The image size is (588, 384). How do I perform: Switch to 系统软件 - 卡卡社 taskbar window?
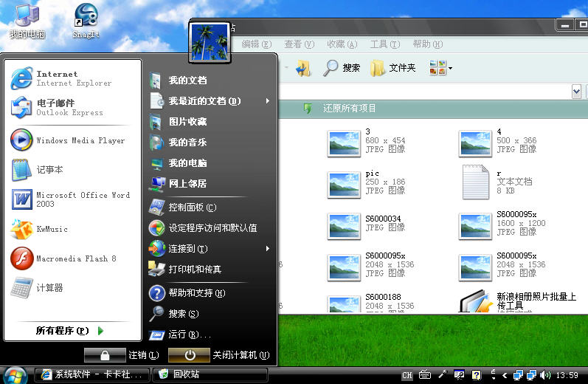pos(92,374)
